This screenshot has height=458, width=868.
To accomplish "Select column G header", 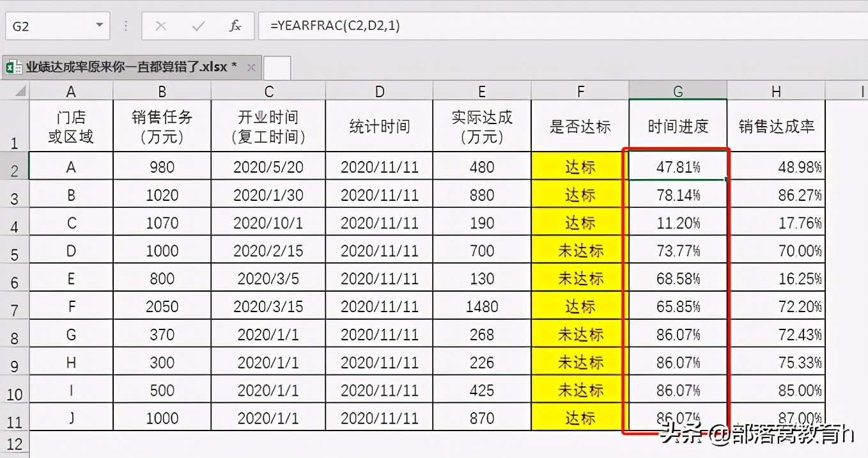I will coord(678,91).
